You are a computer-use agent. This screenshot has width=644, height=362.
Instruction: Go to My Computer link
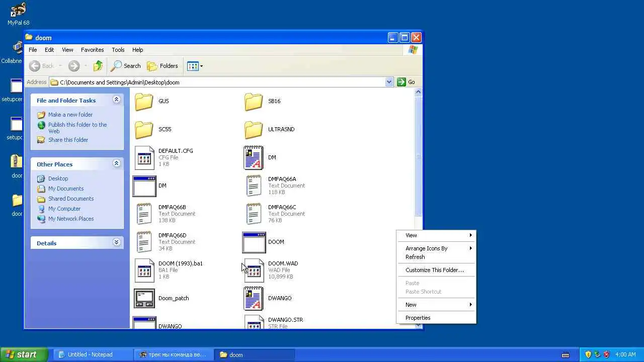pos(64,209)
